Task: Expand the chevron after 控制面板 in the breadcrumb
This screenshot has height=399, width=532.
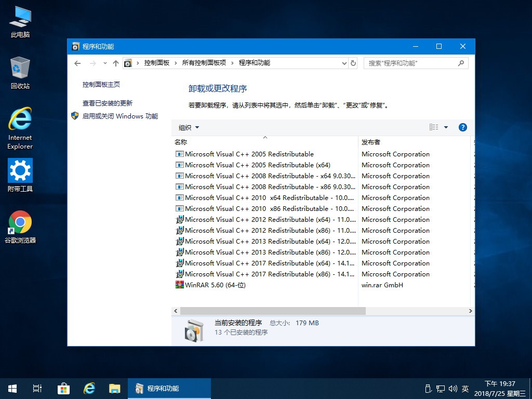Action: click(x=176, y=63)
